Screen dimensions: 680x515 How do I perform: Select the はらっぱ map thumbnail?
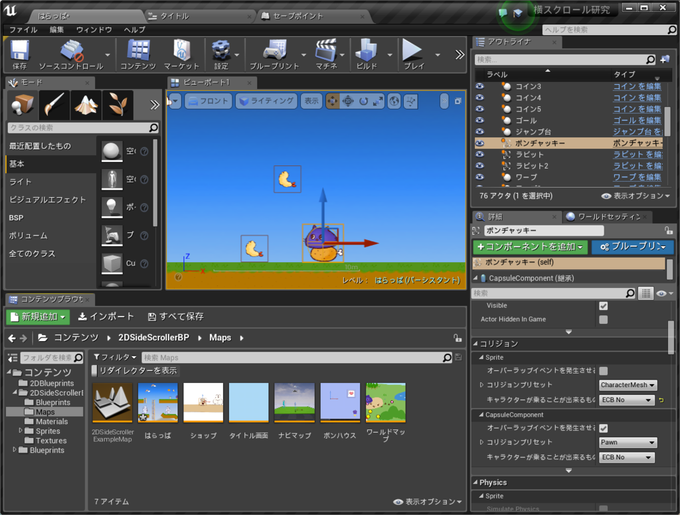tap(157, 402)
